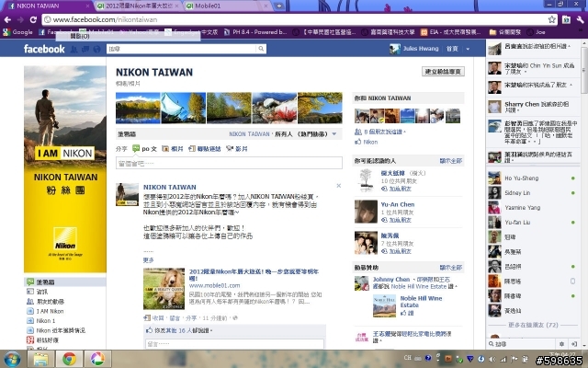Select 塗鴉牆 Wall in the left sidebar
The image size is (588, 368).
(65, 282)
